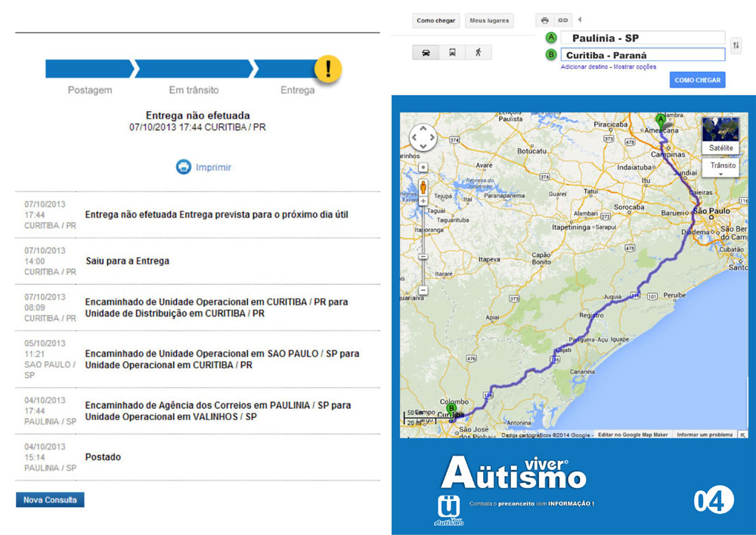Open the Meus lugares tab

pyautogui.click(x=488, y=20)
